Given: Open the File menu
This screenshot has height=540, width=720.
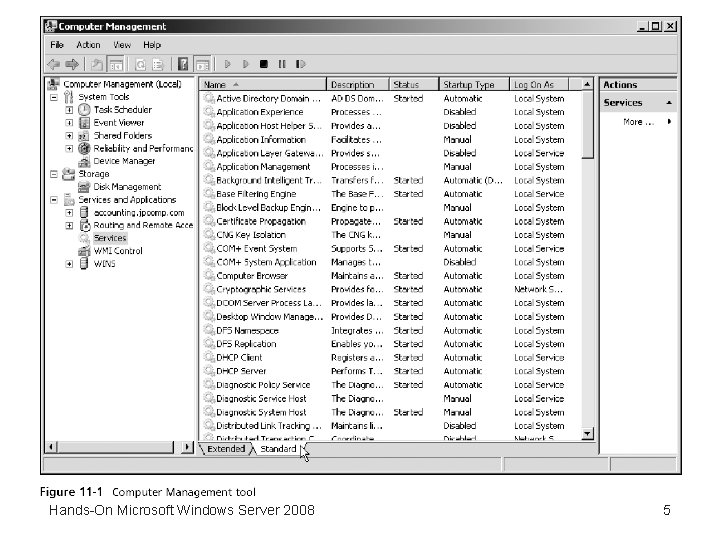Looking at the screenshot, I should (x=57, y=45).
